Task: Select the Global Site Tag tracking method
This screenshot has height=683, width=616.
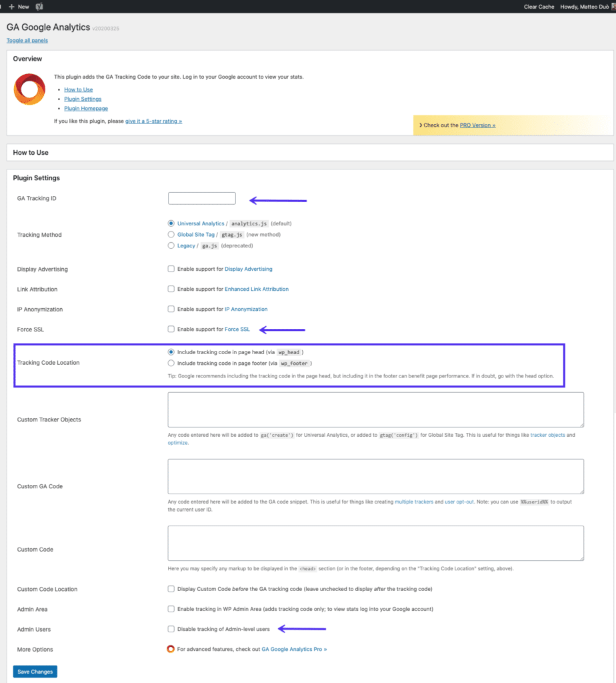Action: (x=171, y=234)
